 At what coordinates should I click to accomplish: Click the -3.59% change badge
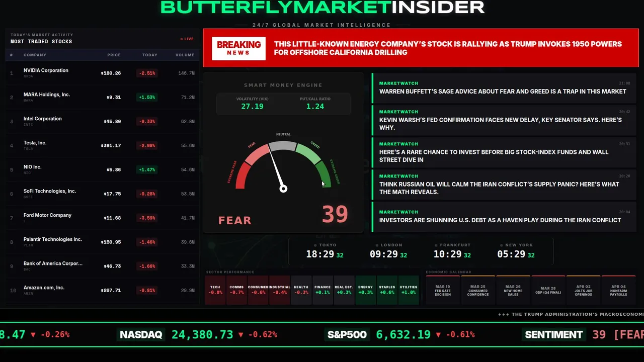(147, 218)
